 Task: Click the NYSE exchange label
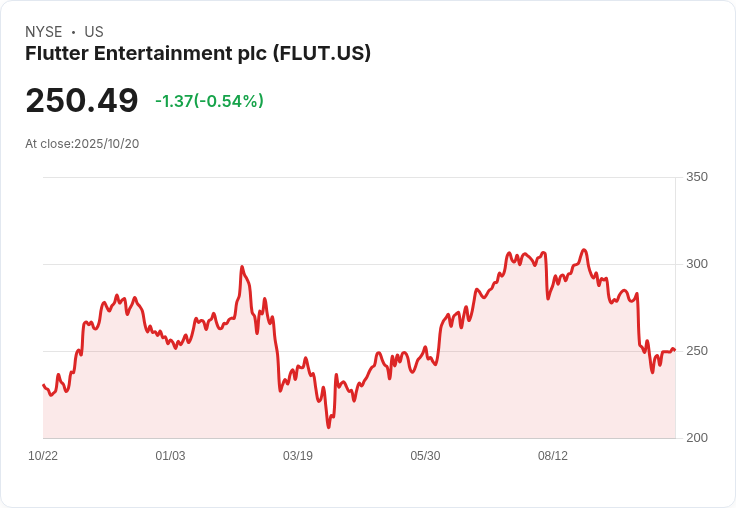43,32
